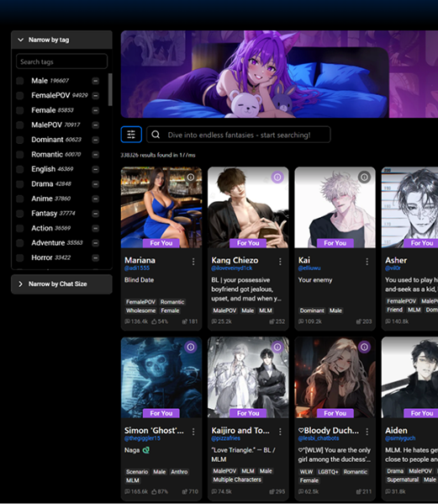Check the Fantasy tag checkbox
This screenshot has height=504, width=438.
click(x=20, y=214)
